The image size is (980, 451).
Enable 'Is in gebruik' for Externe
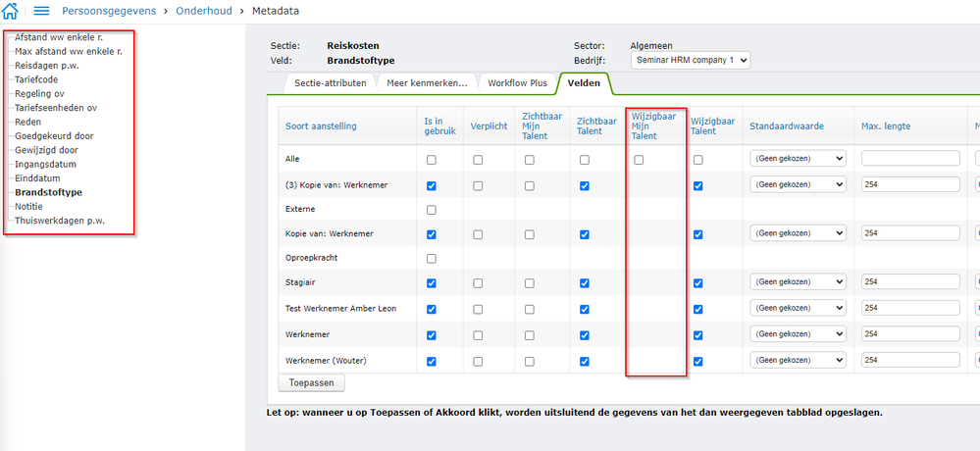pos(432,210)
